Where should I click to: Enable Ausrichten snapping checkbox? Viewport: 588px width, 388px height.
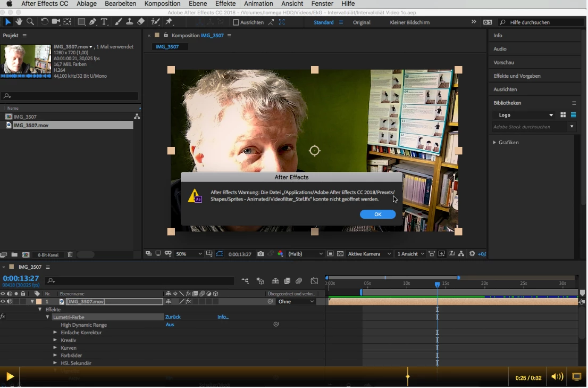236,22
